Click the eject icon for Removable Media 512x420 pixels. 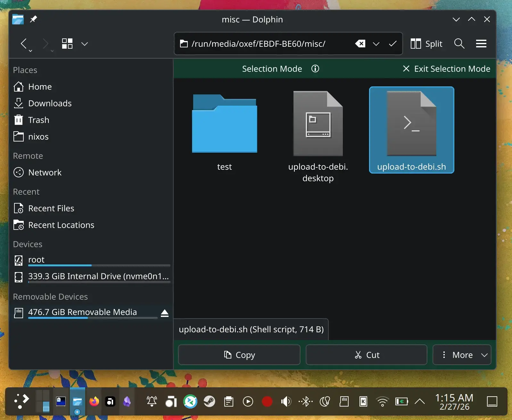tap(164, 313)
